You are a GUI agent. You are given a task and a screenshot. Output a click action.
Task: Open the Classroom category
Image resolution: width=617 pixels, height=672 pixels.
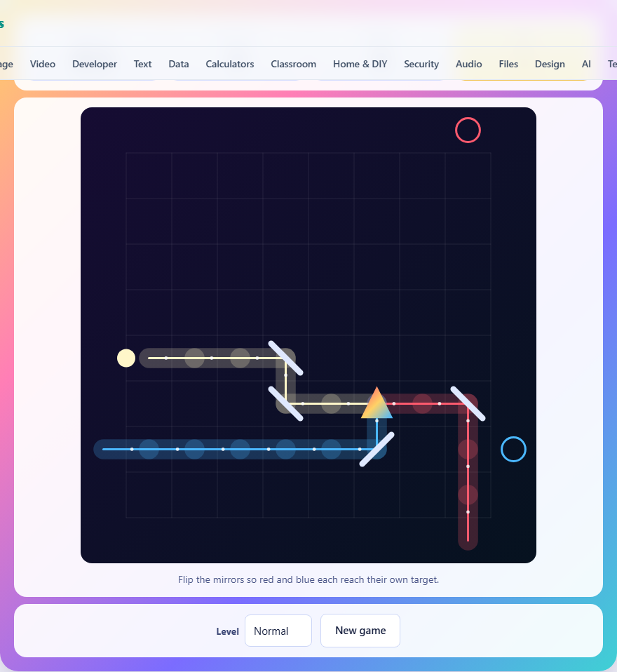(x=294, y=64)
